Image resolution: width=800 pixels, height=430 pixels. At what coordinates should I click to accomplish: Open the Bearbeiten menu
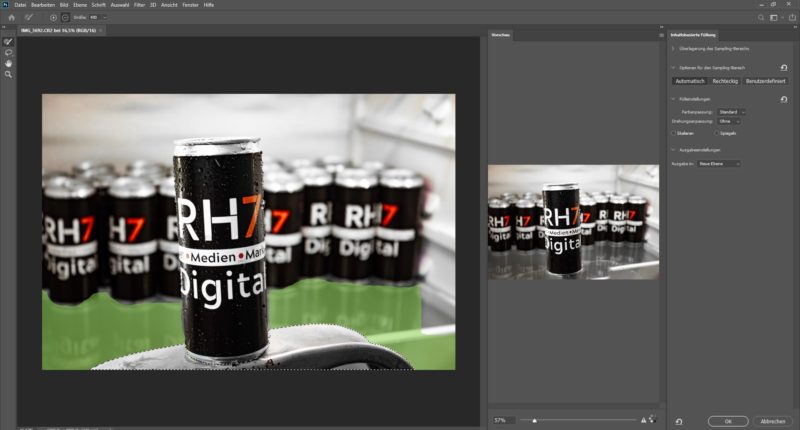43,5
